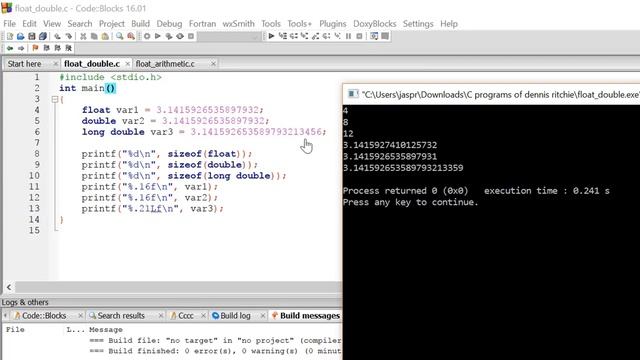This screenshot has width=640, height=360.
Task: Open the Tools+ menu
Action: point(299,24)
